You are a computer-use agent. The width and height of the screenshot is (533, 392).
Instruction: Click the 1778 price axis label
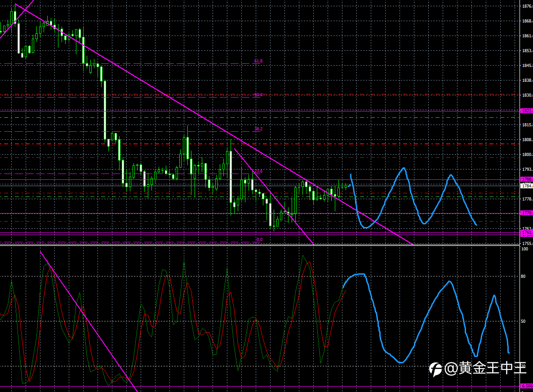coord(527,199)
